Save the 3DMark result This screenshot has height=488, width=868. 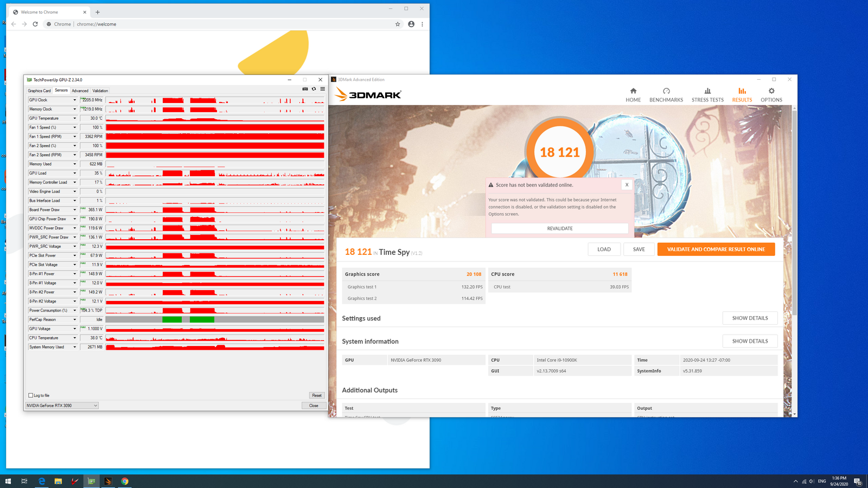(x=639, y=249)
